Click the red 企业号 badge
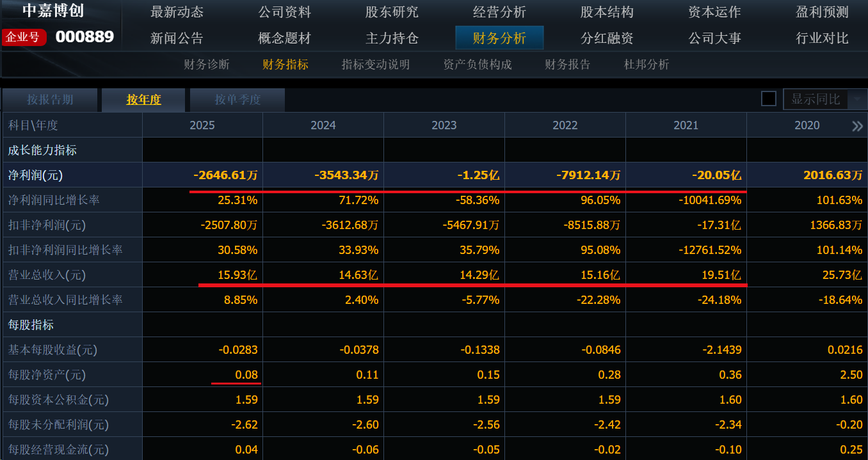 click(x=24, y=37)
